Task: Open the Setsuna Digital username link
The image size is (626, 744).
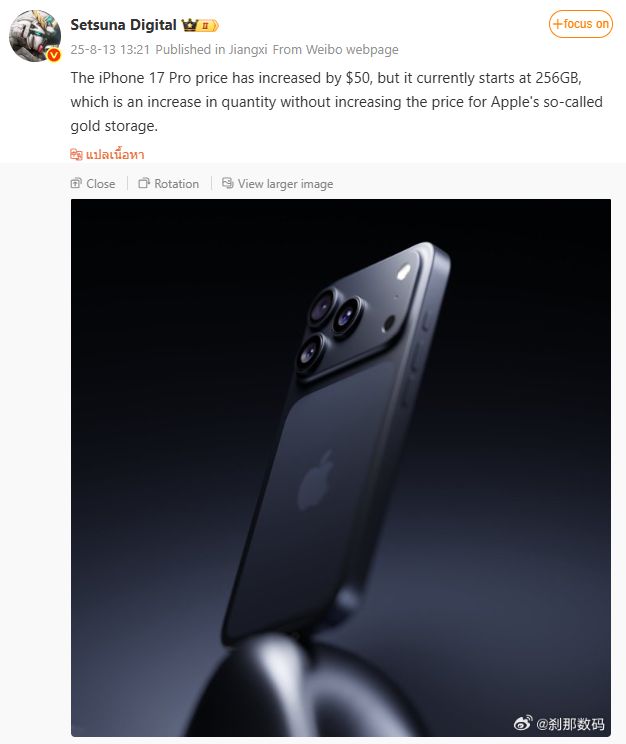Action: point(123,25)
